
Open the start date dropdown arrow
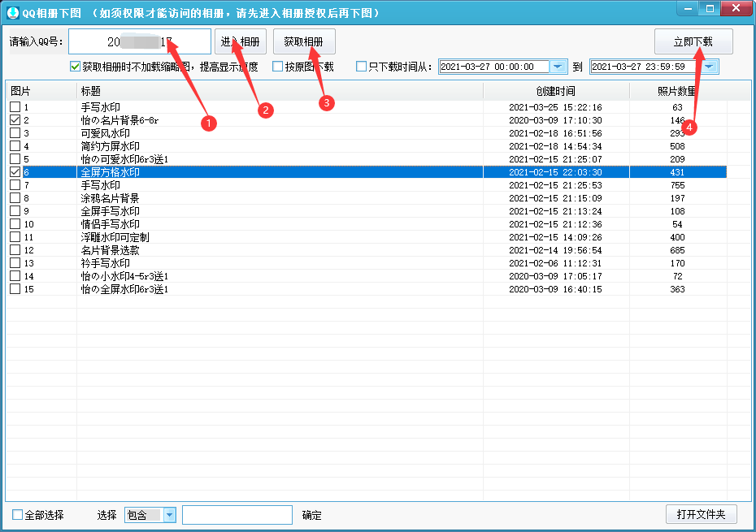558,67
